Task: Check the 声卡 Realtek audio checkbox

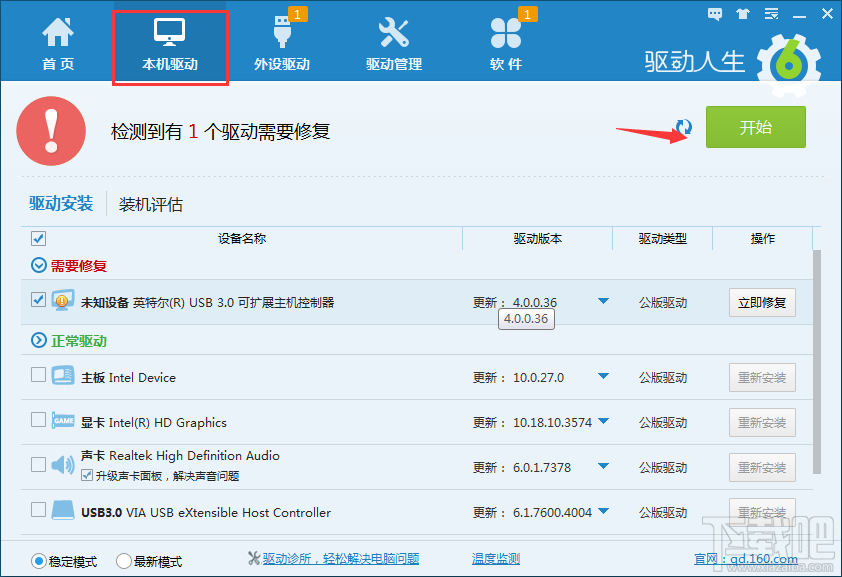Action: pos(38,464)
